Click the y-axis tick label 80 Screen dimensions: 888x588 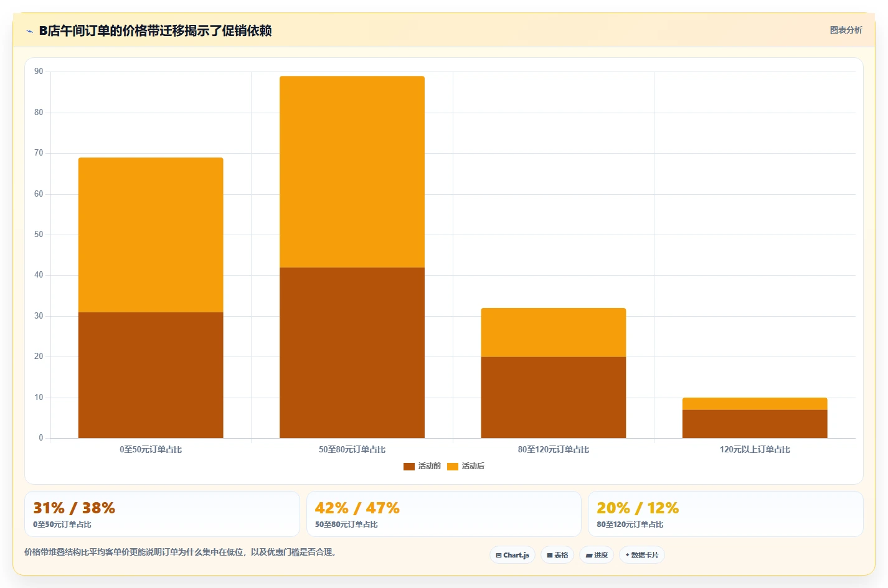[x=39, y=113]
